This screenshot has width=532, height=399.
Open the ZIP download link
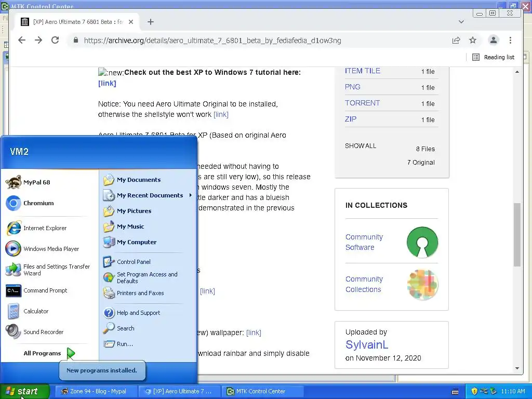351,119
